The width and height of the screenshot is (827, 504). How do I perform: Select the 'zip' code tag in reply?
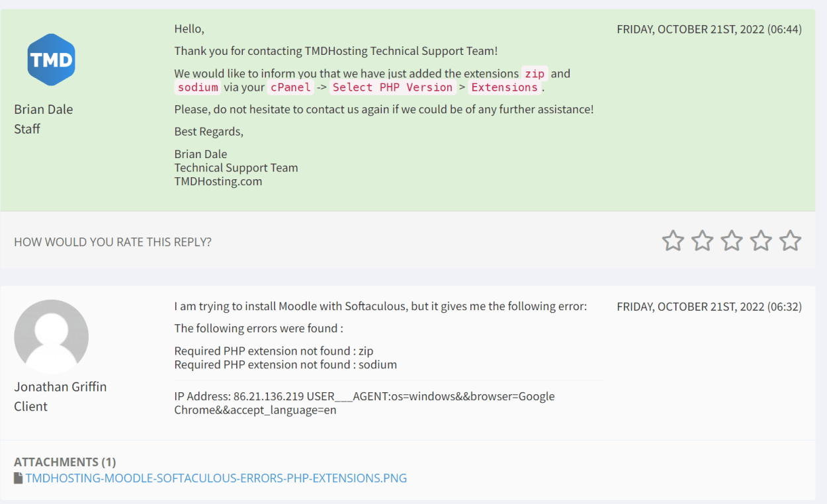tap(535, 73)
